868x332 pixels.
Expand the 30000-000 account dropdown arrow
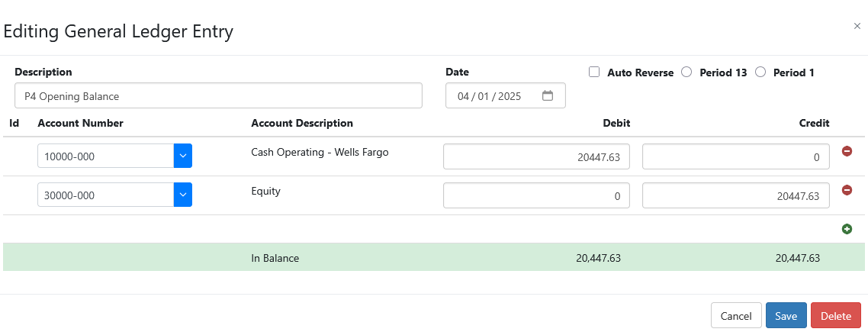pos(183,195)
